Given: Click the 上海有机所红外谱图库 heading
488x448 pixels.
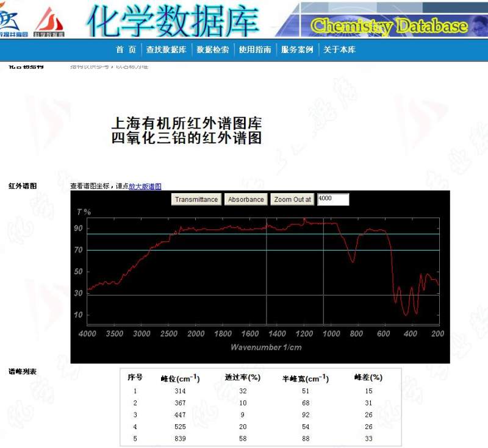Looking at the screenshot, I should [x=187, y=123].
